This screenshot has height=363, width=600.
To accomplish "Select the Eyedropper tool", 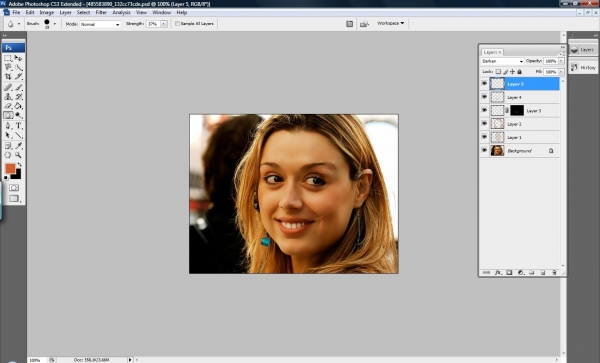I will (x=18, y=146).
